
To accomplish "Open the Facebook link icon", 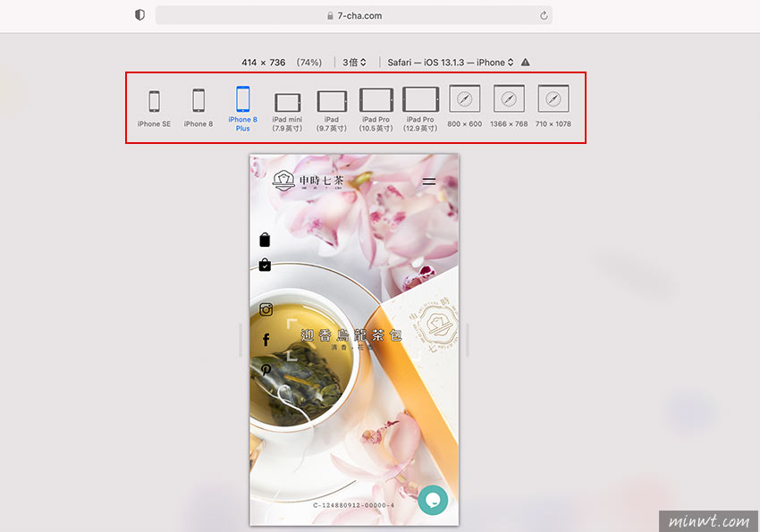I will click(x=266, y=340).
